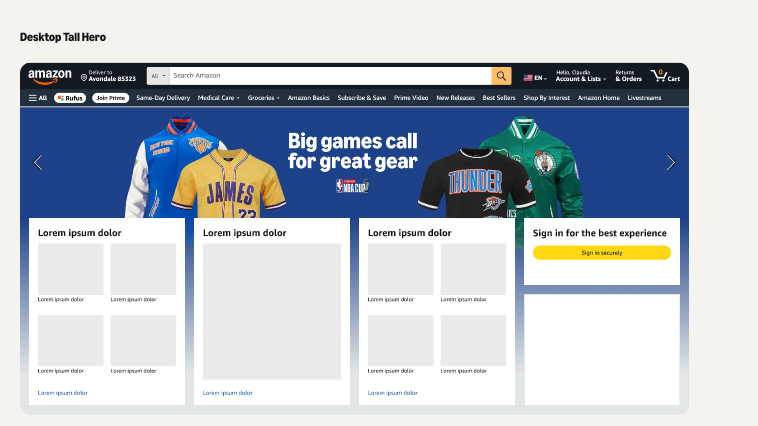Screen dimensions: 758x426
Task: Open the All search category dropdown
Action: [158, 76]
